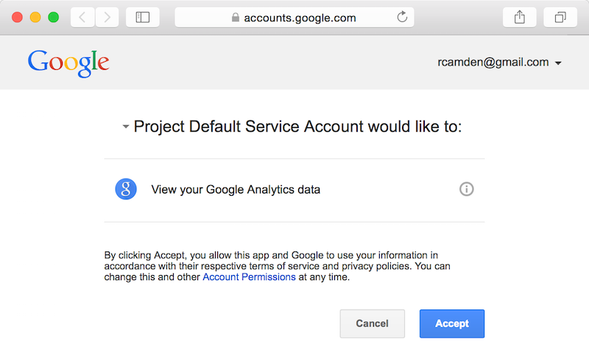Click the info icon beside Analytics permission
This screenshot has width=589, height=364.
[x=467, y=189]
